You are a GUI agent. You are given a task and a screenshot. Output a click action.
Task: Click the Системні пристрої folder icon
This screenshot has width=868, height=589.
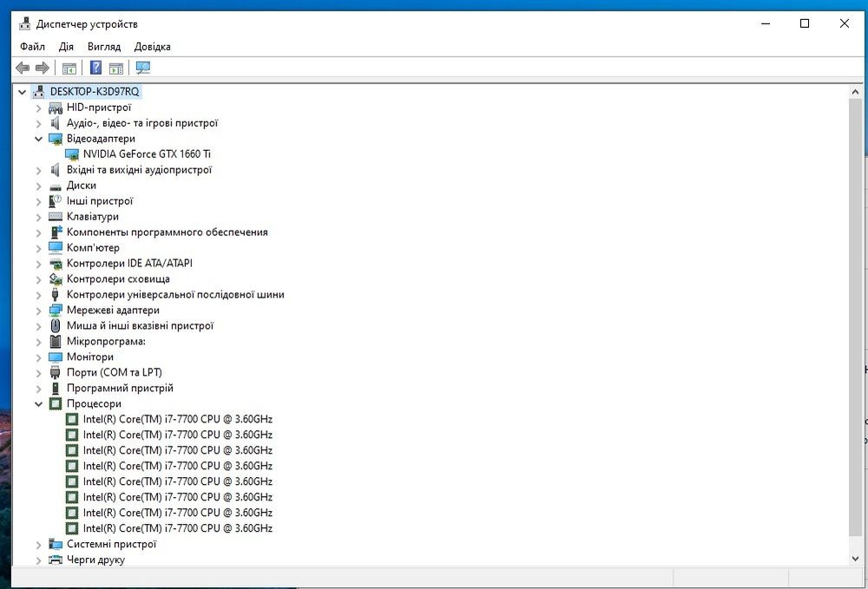(x=56, y=544)
